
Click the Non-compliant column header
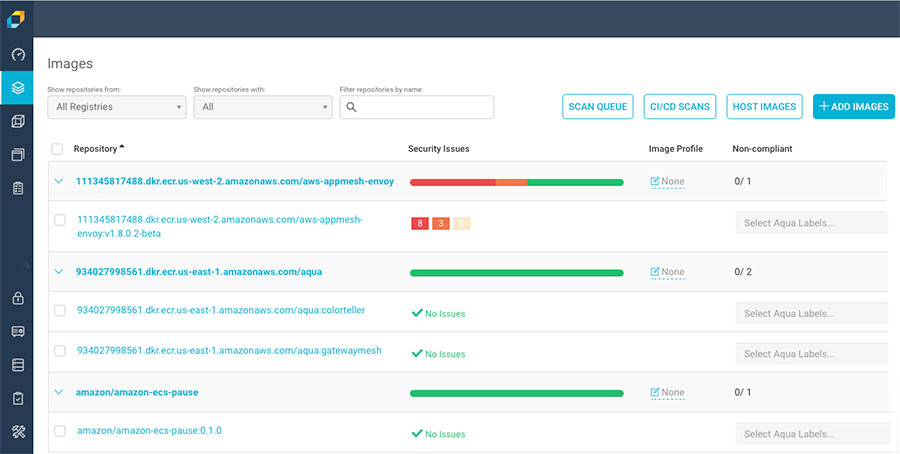(x=762, y=149)
